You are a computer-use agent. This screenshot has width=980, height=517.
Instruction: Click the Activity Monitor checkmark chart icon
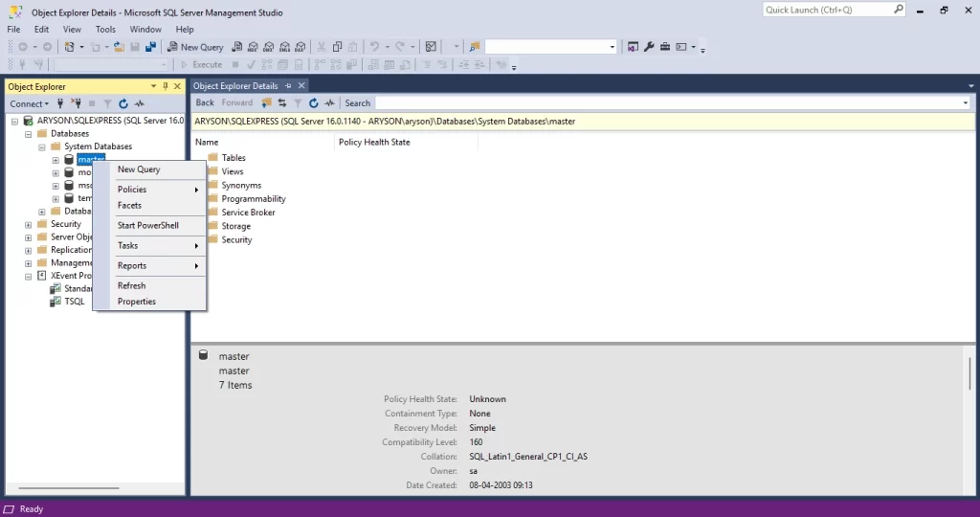point(431,47)
